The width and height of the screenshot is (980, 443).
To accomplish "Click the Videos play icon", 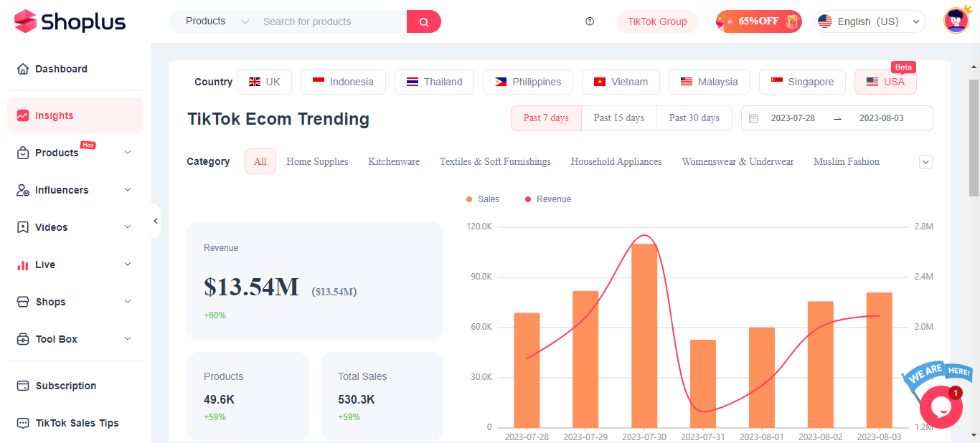I will click(23, 227).
